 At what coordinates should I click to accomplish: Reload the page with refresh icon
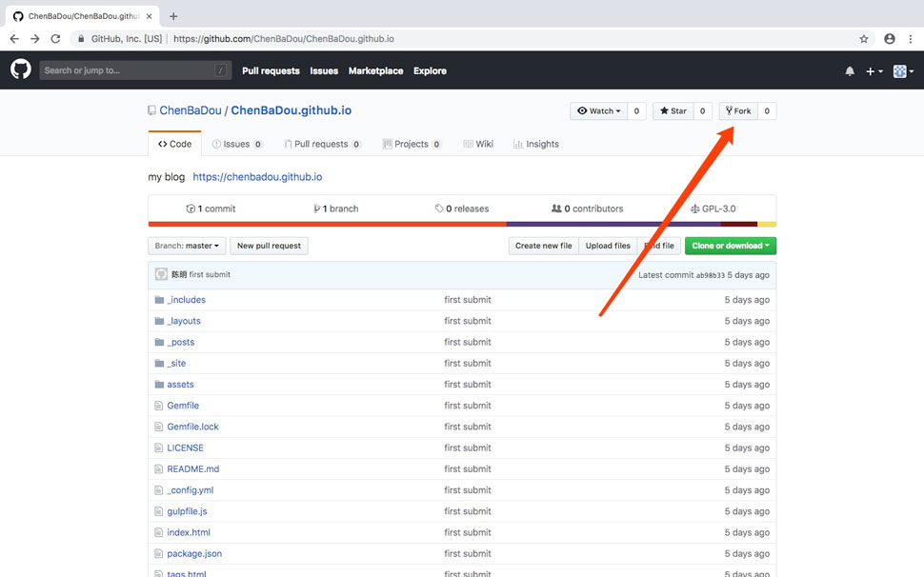pos(55,39)
